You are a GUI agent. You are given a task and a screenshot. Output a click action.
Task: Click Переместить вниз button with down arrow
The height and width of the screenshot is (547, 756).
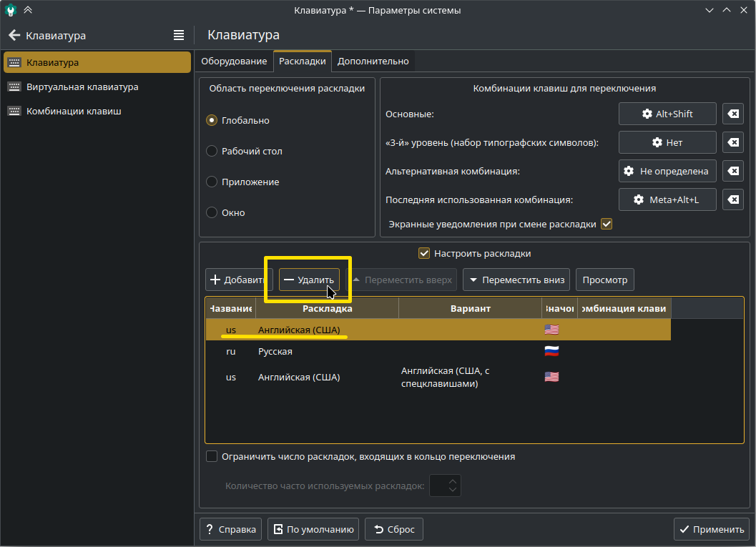[516, 280]
